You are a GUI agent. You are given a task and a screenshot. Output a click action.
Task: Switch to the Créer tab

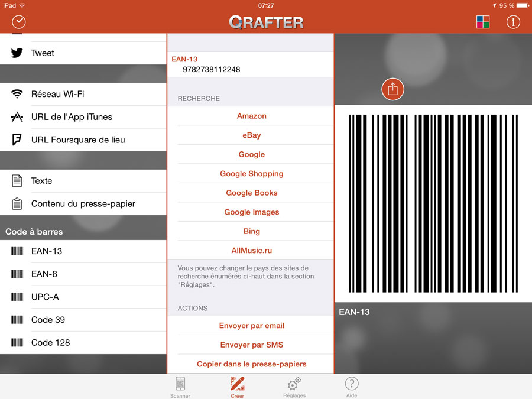[x=237, y=387]
